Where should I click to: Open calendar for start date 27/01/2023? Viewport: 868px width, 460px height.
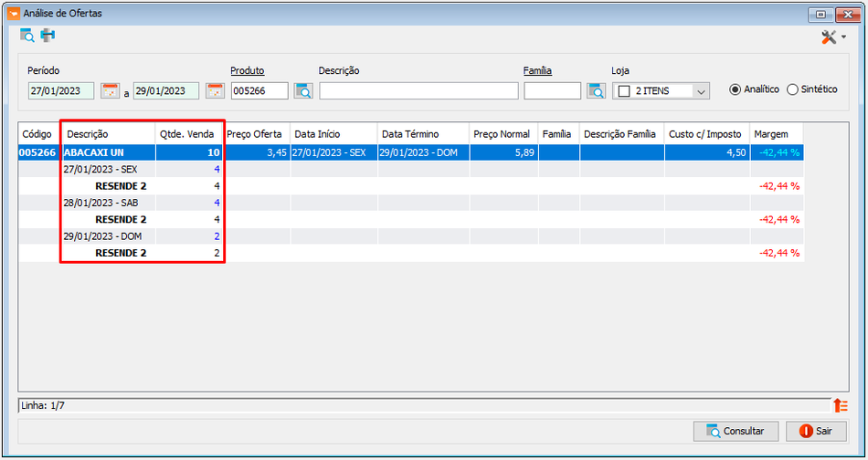(x=111, y=91)
